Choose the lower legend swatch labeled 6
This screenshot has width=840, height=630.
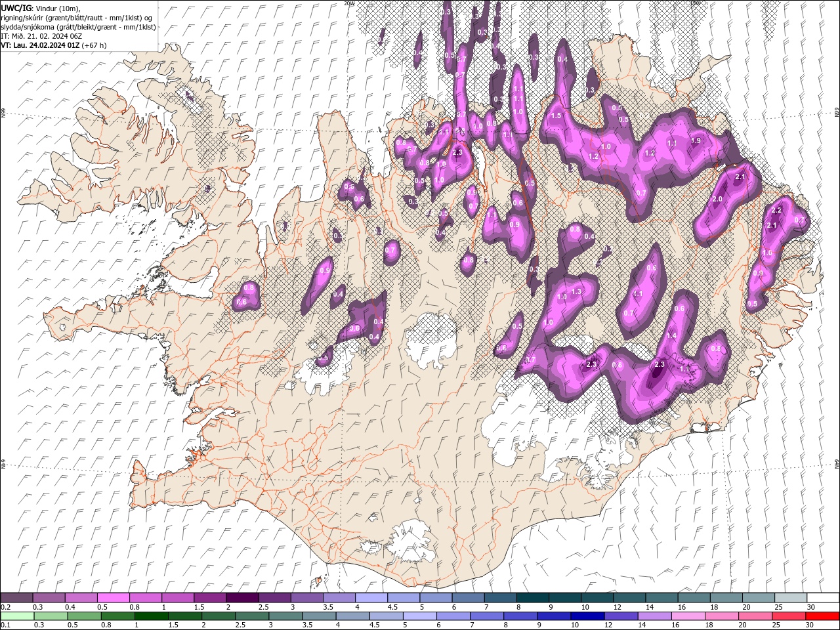(455, 616)
